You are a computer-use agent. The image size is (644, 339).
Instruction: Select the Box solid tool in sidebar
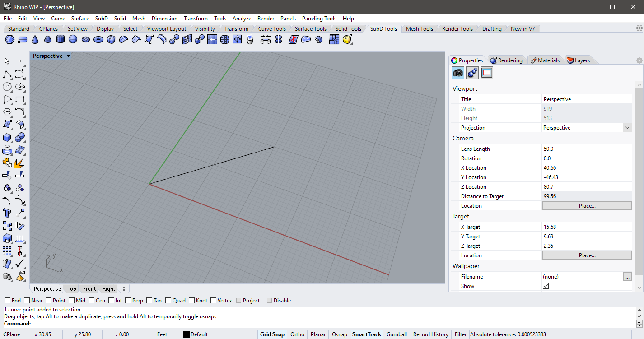[7, 137]
